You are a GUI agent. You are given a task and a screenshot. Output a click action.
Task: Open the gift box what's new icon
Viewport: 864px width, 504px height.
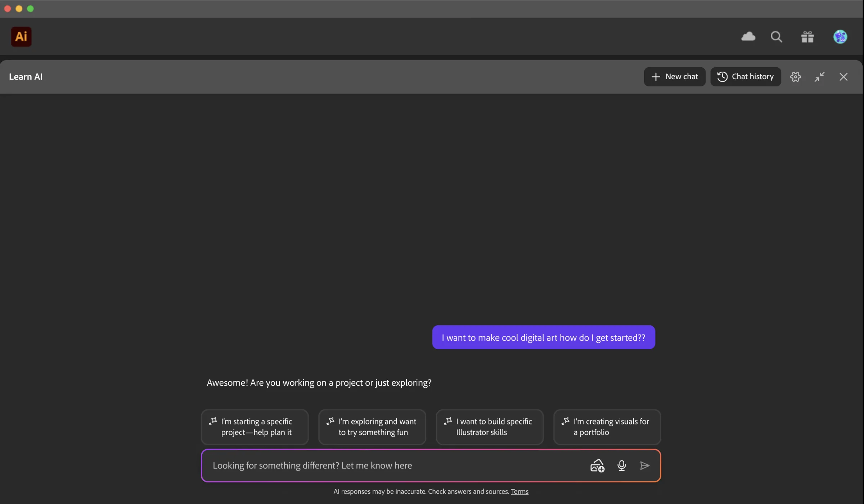click(807, 37)
